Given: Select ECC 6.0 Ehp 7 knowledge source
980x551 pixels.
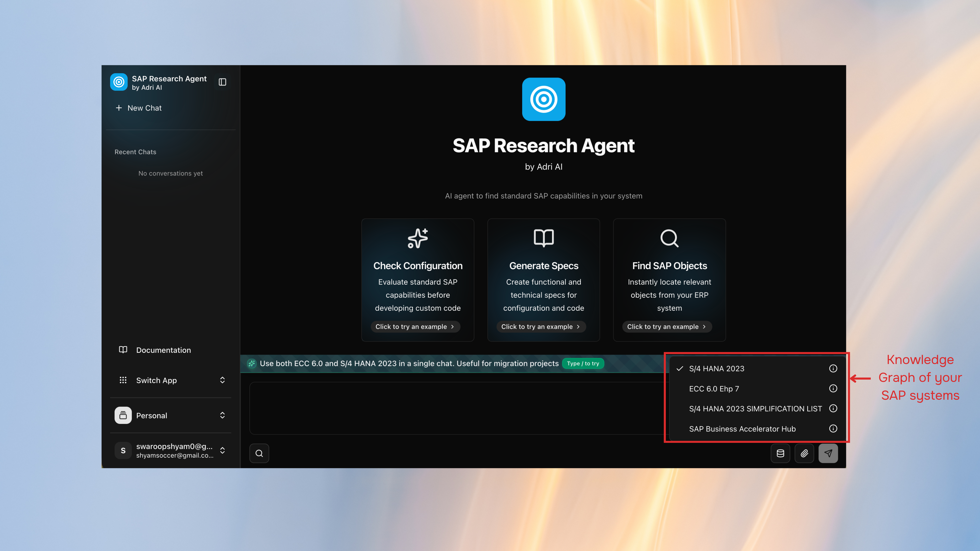Looking at the screenshot, I should coord(714,389).
